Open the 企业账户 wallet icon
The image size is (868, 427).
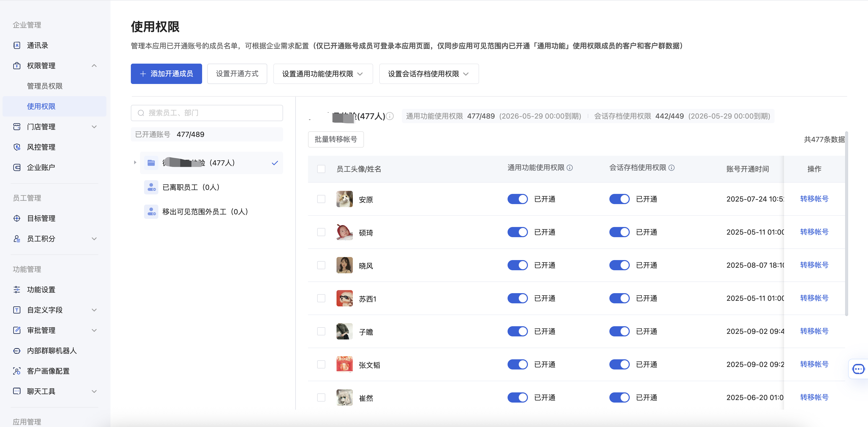pyautogui.click(x=17, y=167)
